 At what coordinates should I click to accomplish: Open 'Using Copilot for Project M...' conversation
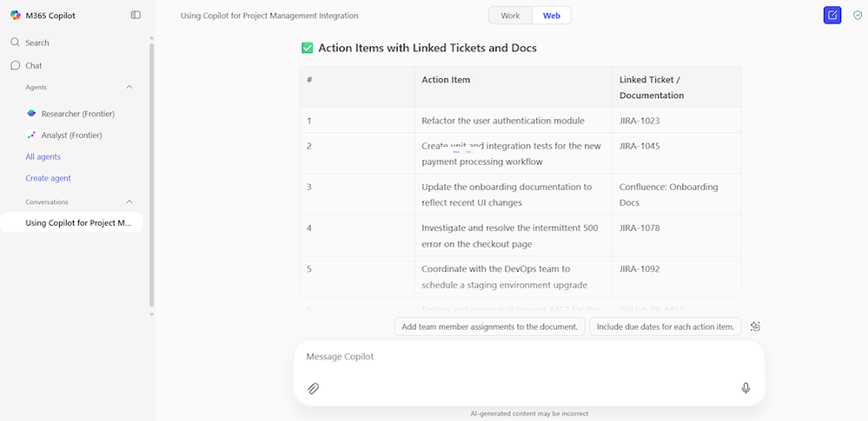pyautogui.click(x=71, y=223)
